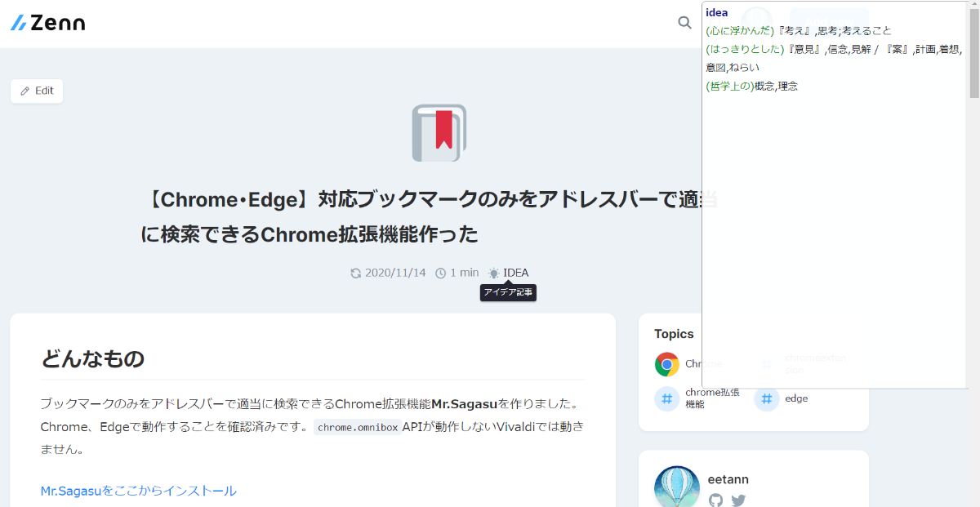The width and height of the screenshot is (980, 507).
Task: Click the 1 min reading time
Action: pos(465,273)
